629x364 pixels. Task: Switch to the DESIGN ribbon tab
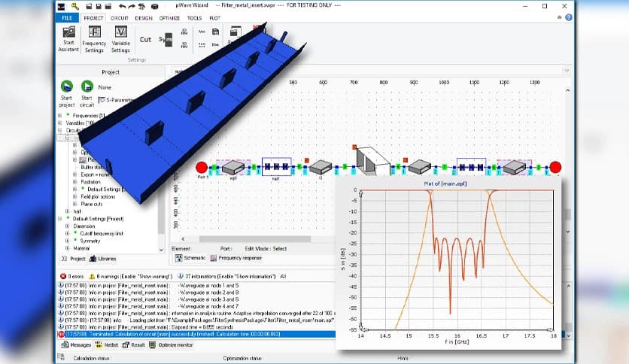(144, 18)
